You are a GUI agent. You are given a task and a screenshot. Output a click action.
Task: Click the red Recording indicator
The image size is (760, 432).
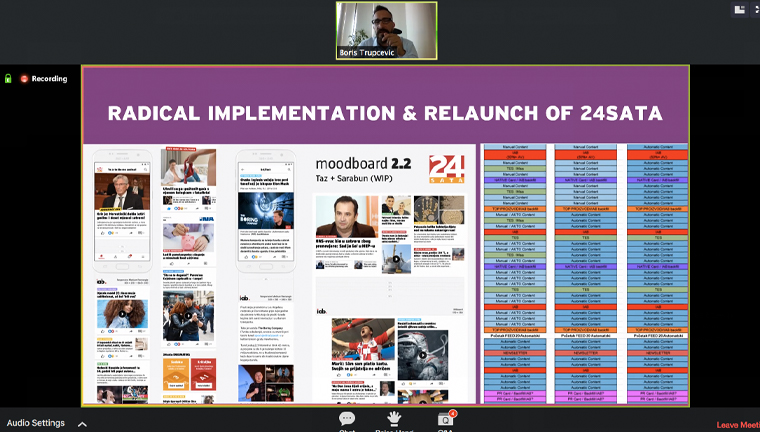pos(24,79)
